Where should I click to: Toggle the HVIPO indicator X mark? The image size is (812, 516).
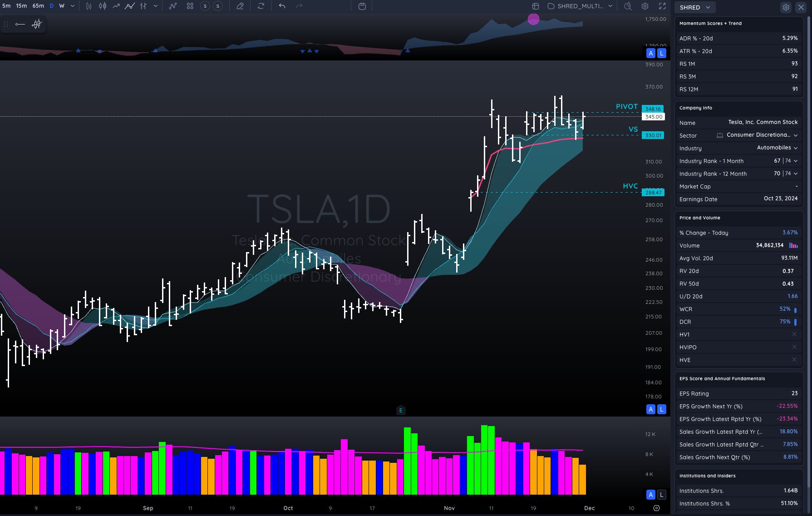794,347
